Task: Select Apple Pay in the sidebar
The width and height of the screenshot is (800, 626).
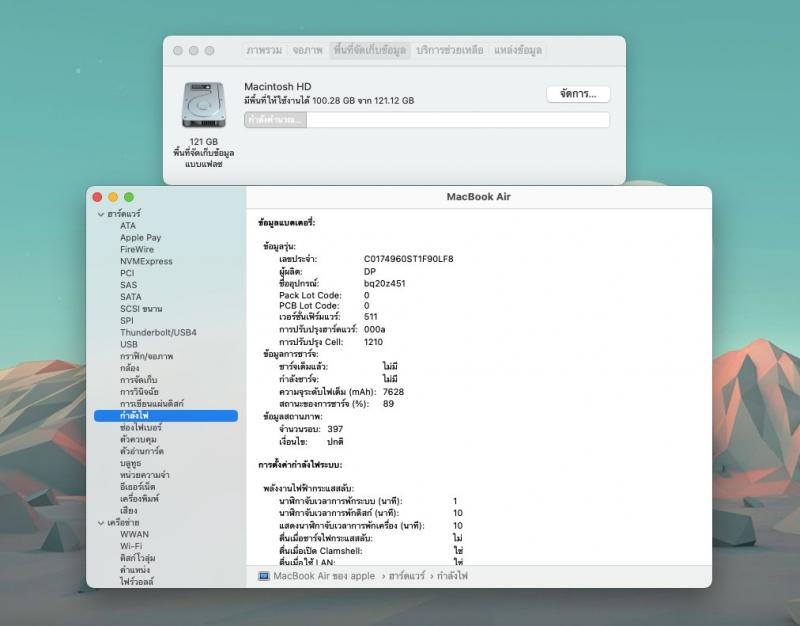Action: pos(140,237)
